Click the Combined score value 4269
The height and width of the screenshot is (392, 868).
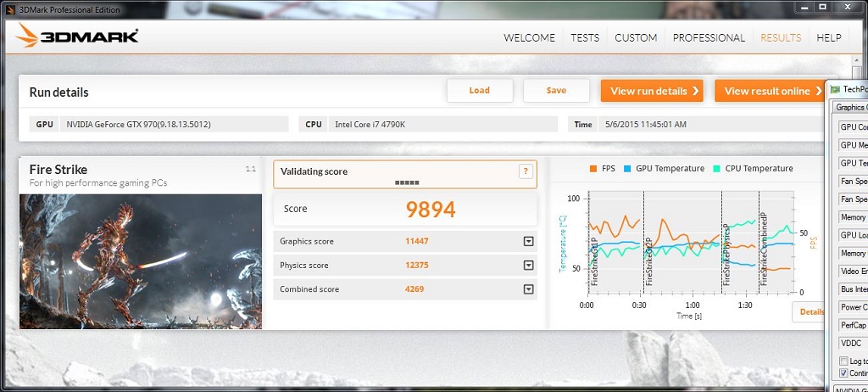[x=415, y=288]
